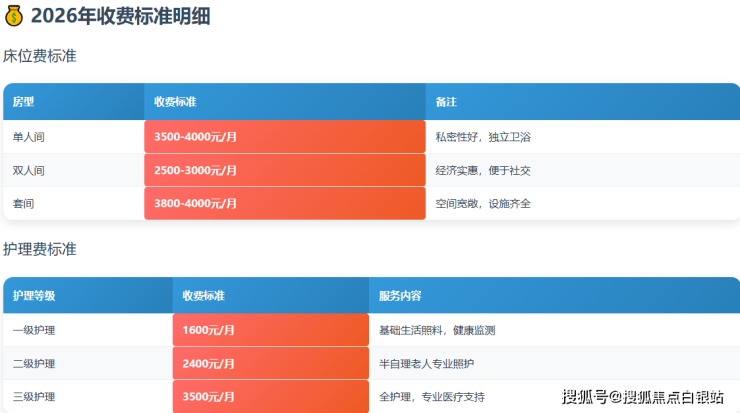The image size is (740, 413).
Task: Click the 服务内容 column header
Action: (x=400, y=296)
